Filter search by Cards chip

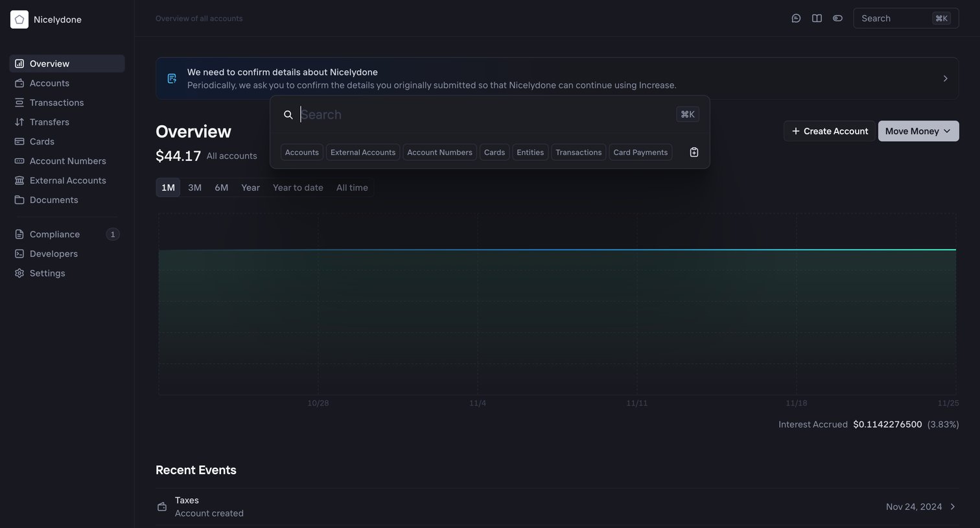(495, 152)
